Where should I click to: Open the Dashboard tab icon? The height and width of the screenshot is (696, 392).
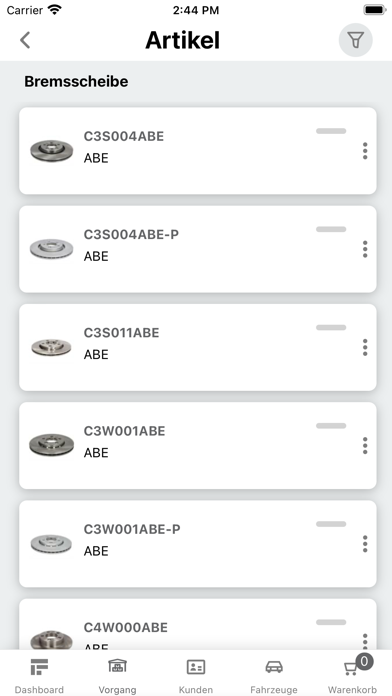point(39,667)
